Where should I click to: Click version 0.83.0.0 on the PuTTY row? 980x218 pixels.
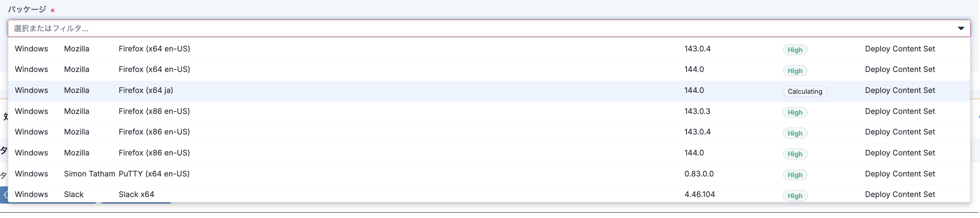[699, 174]
